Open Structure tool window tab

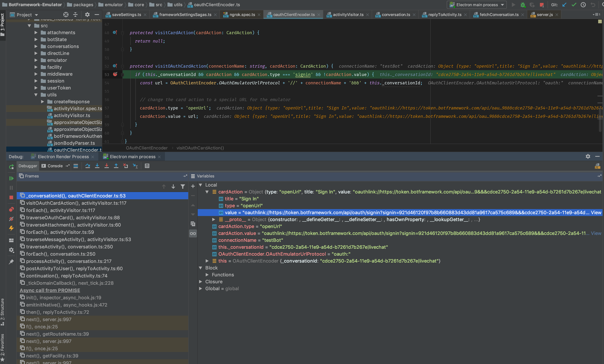point(3,312)
